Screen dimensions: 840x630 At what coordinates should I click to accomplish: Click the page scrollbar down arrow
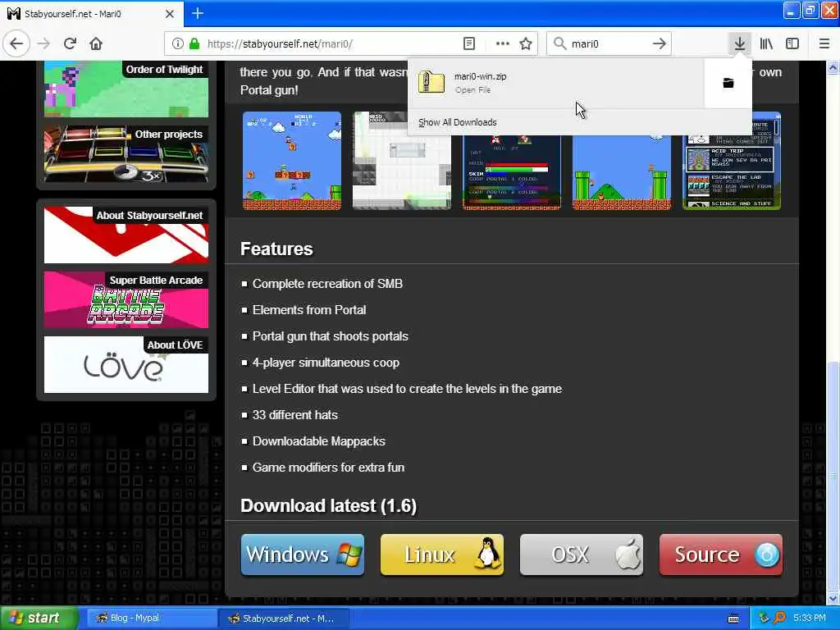click(833, 598)
